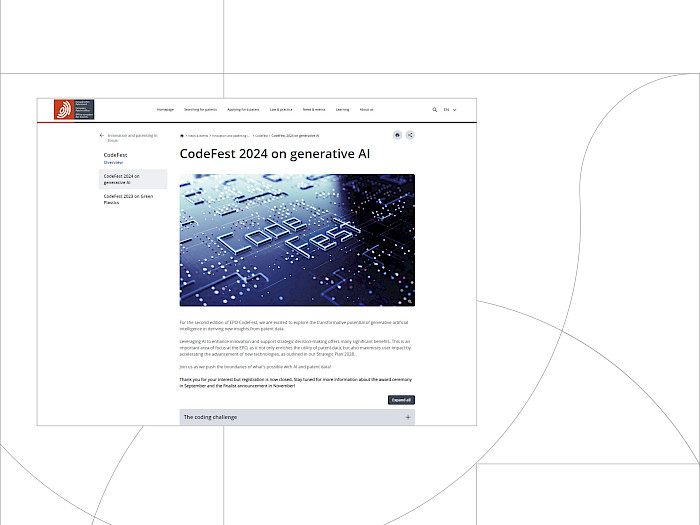Open the 'Learning' navigation item

pos(342,110)
